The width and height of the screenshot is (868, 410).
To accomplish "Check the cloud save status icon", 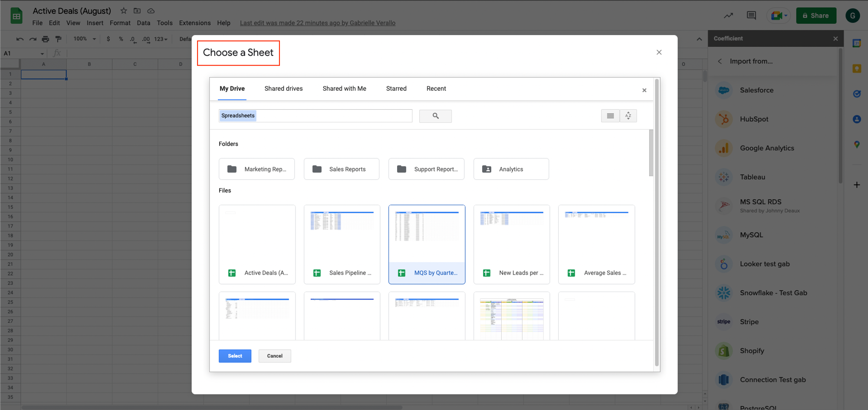I will (151, 11).
